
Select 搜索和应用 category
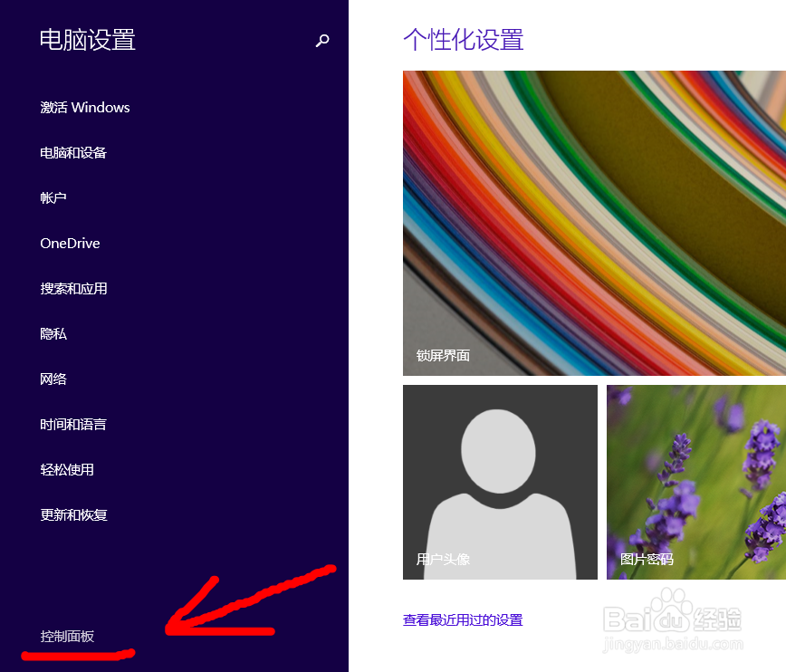pyautogui.click(x=73, y=288)
